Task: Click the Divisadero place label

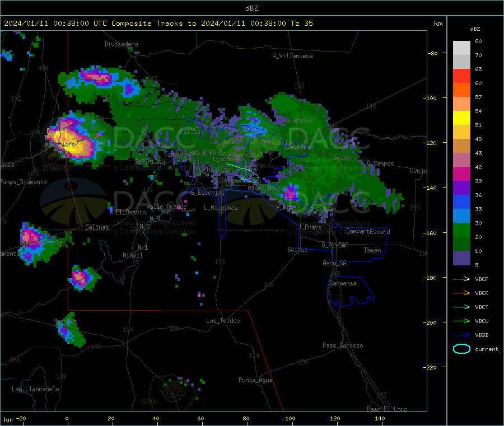Action: coord(121,44)
